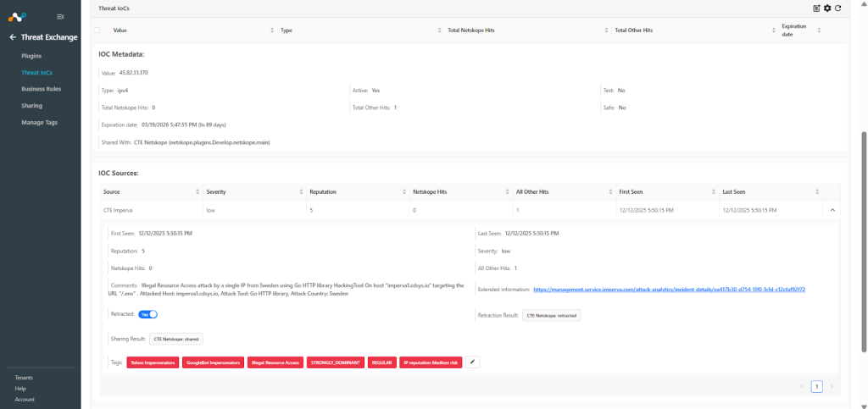Select all rows checkbox in Threat IoCs
This screenshot has width=868, height=409.
point(97,30)
